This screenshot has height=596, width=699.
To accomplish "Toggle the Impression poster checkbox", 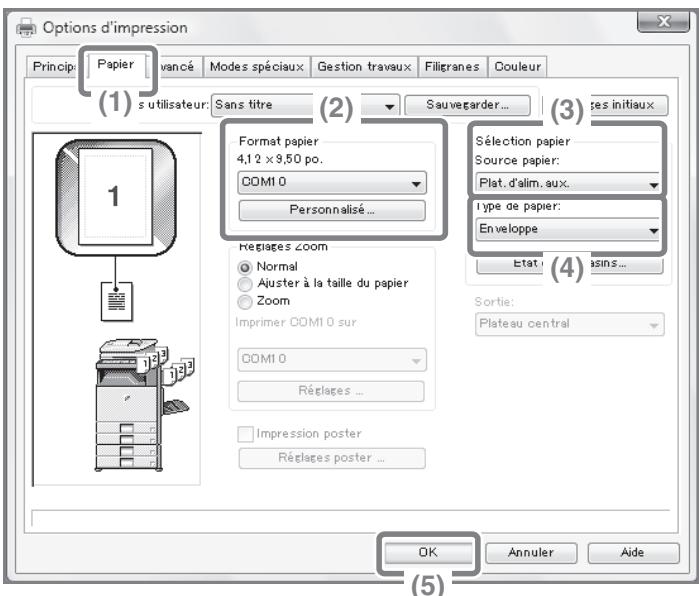I will (x=245, y=434).
